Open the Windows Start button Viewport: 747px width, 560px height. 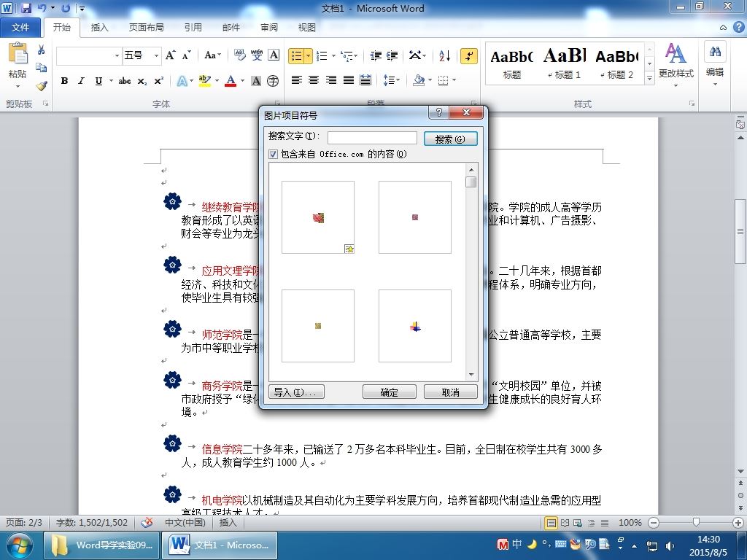click(x=20, y=545)
